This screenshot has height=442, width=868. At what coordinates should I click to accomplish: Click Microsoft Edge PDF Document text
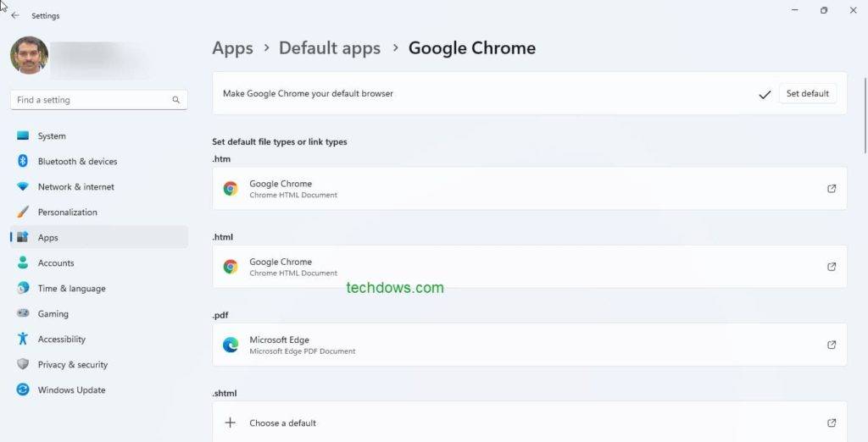[303, 351]
